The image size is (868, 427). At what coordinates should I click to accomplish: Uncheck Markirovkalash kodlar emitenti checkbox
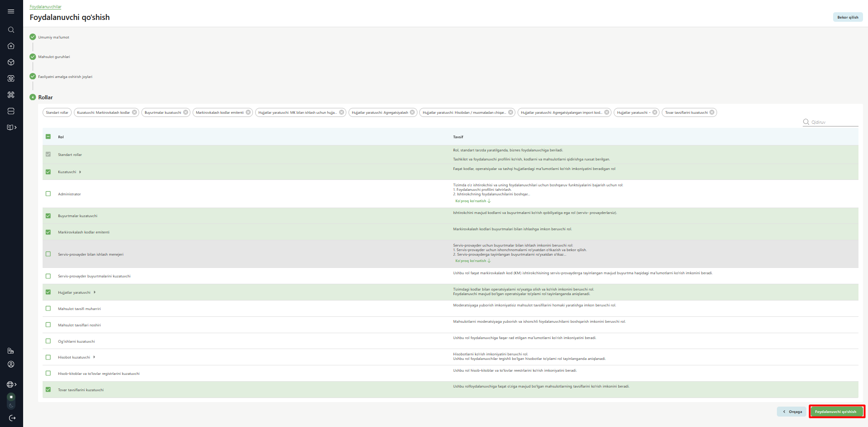click(x=48, y=232)
